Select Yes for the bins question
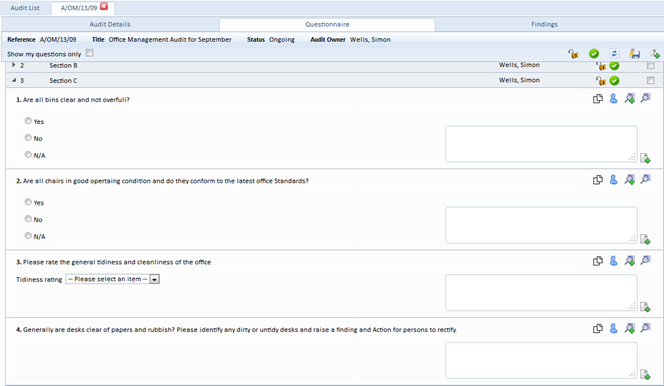Screen dimensions: 664x386 28,121
